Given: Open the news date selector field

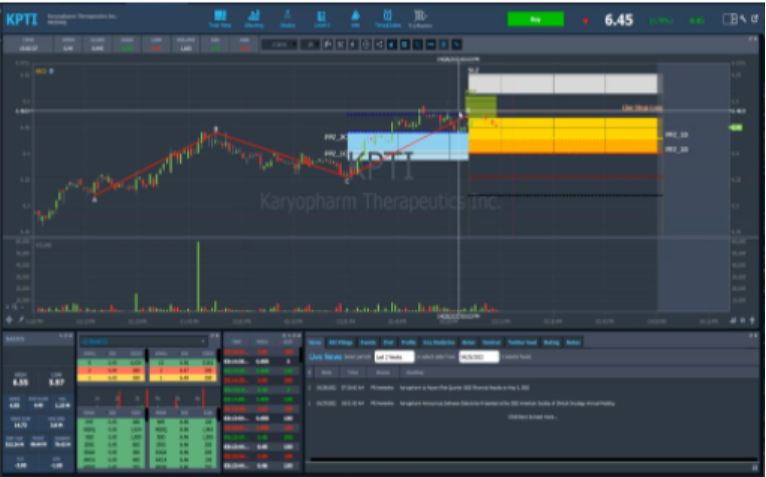Looking at the screenshot, I should (479, 357).
